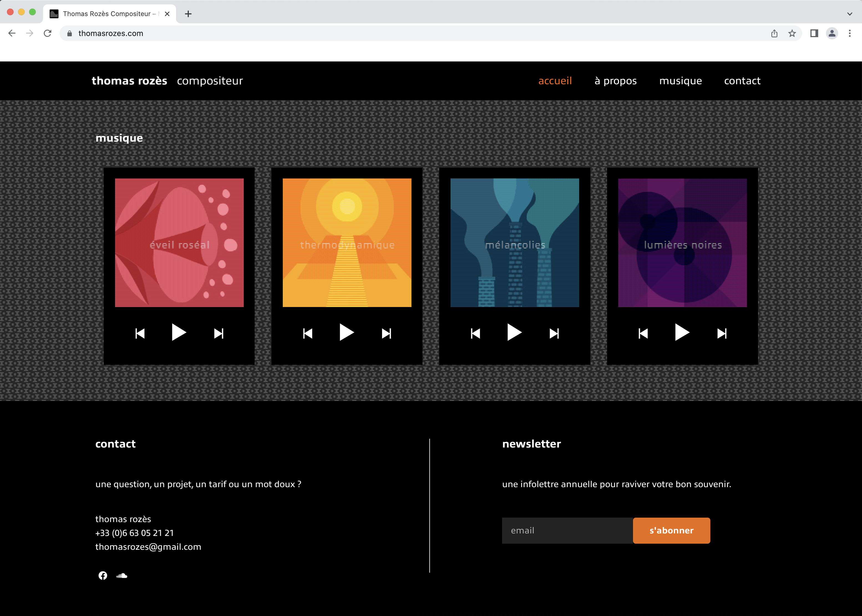This screenshot has height=616, width=862.
Task: Open the Chrome profile avatar menu
Action: pyautogui.click(x=832, y=33)
